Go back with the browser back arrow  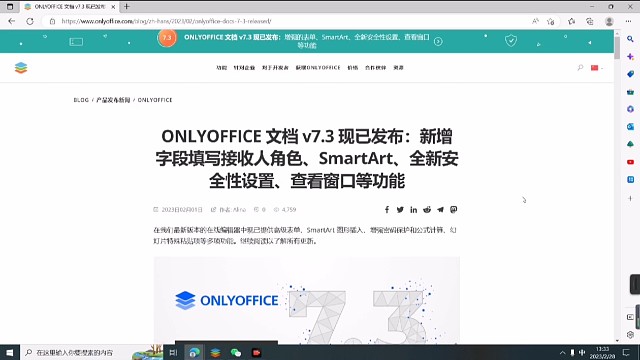(x=11, y=21)
